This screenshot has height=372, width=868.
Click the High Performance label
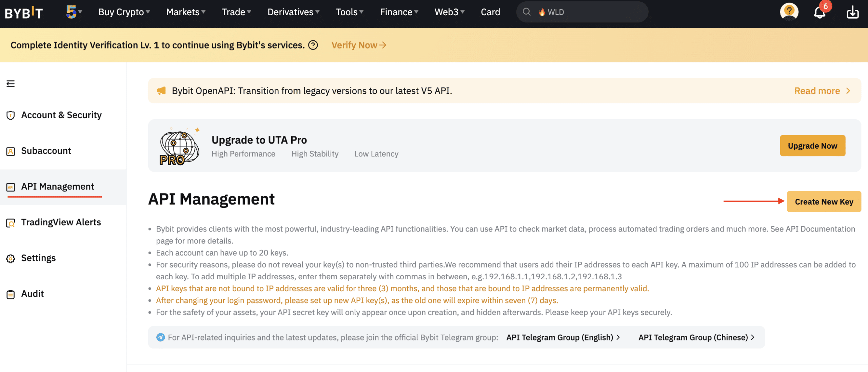pyautogui.click(x=243, y=154)
